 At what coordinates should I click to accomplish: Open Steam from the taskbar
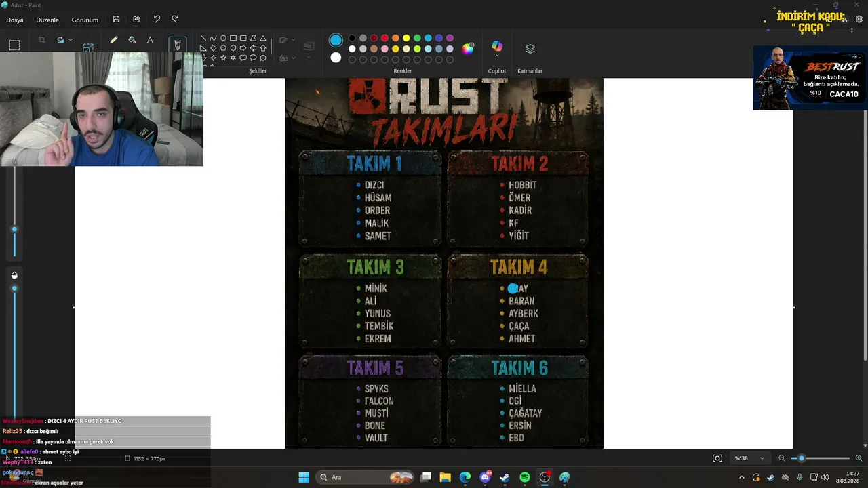coord(505,477)
